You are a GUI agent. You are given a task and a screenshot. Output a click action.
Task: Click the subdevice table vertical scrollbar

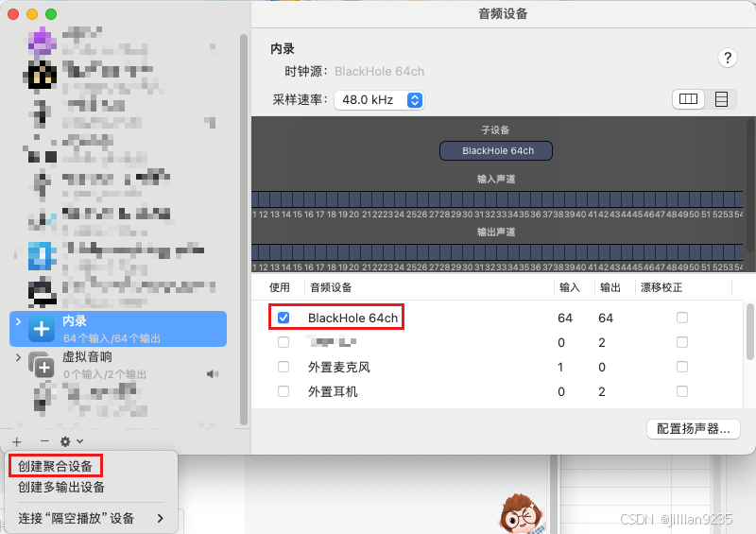click(x=749, y=332)
